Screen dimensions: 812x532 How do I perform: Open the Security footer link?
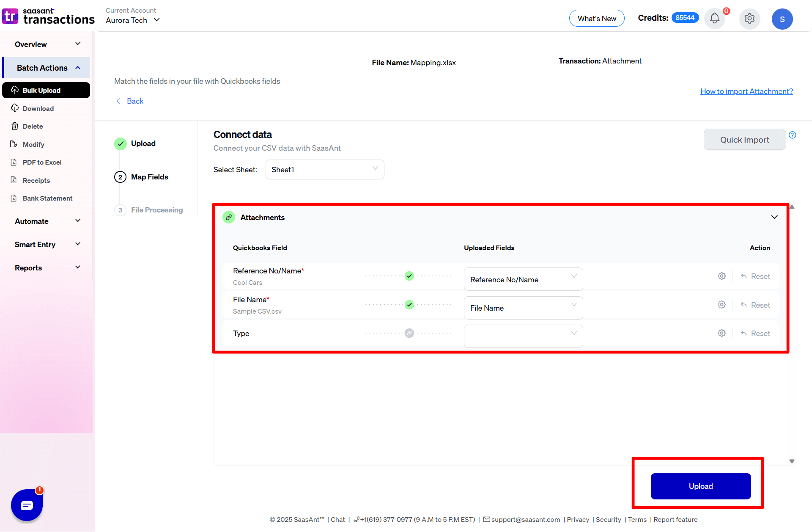(x=608, y=519)
